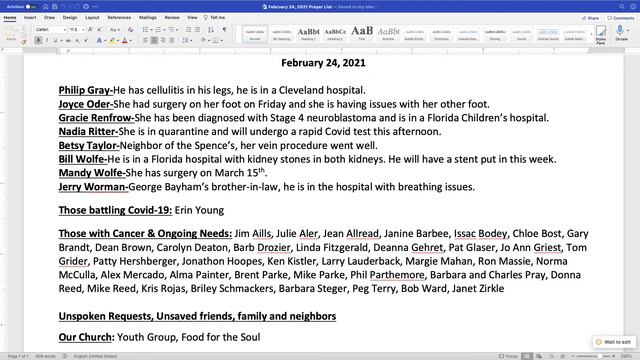The height and width of the screenshot is (360, 640).
Task: Select the Title style
Action: pos(362,34)
